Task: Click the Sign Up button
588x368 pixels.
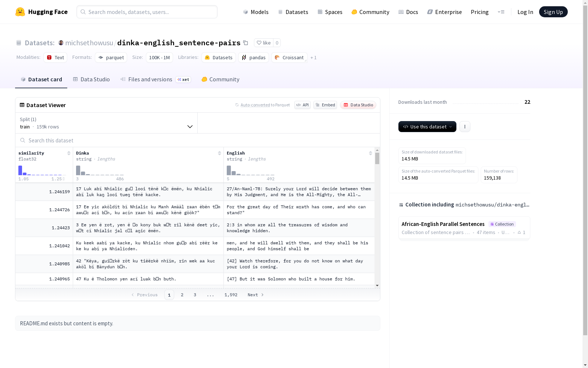Action: 553,12
